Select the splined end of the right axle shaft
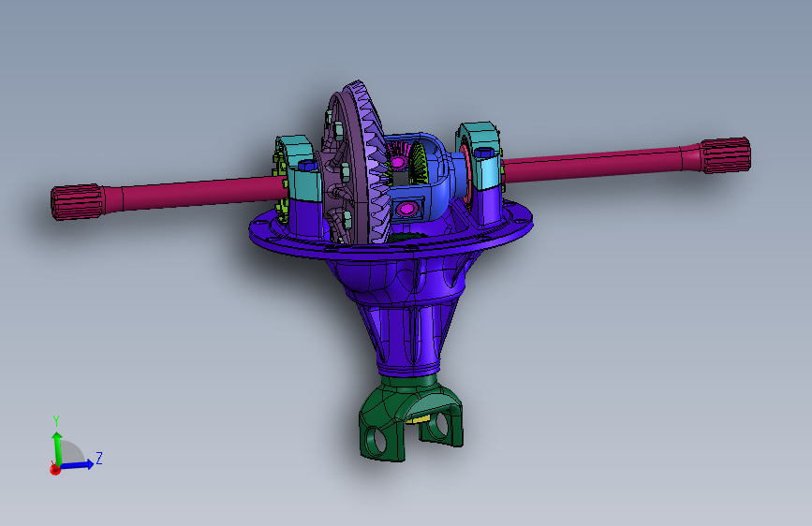This screenshot has width=812, height=526. point(725,154)
